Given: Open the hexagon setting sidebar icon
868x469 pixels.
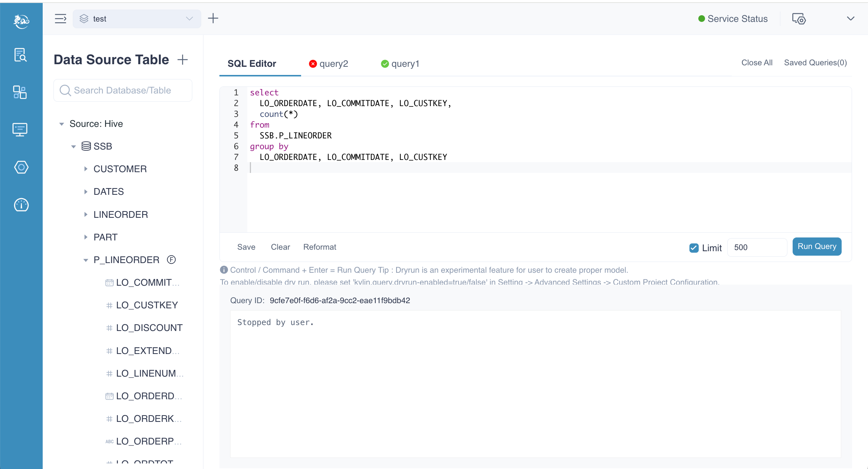Looking at the screenshot, I should pyautogui.click(x=21, y=167).
